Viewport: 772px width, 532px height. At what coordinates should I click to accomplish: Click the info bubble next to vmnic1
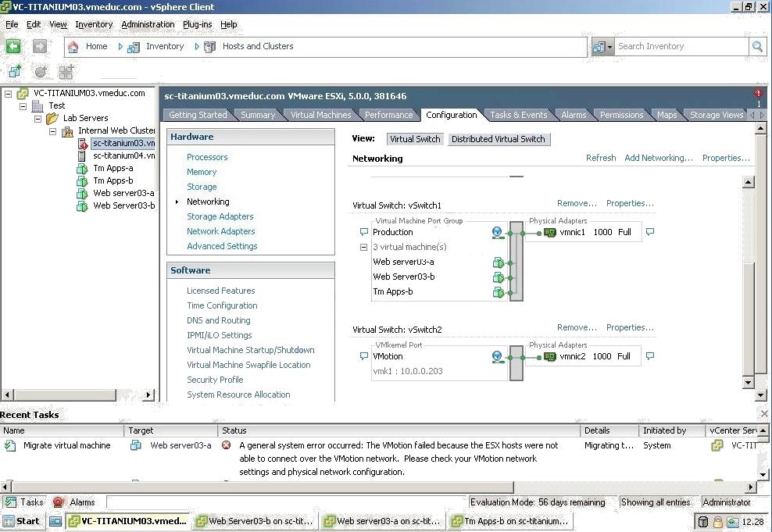pos(650,232)
